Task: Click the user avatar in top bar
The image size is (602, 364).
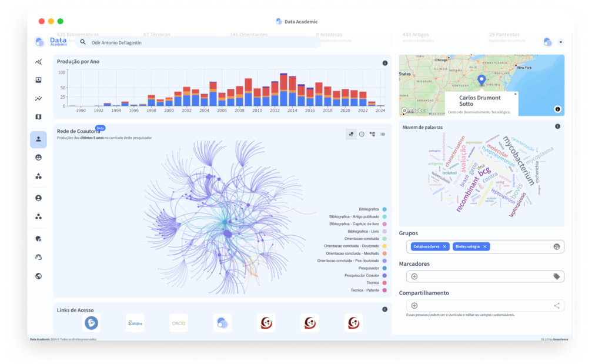Action: 548,42
